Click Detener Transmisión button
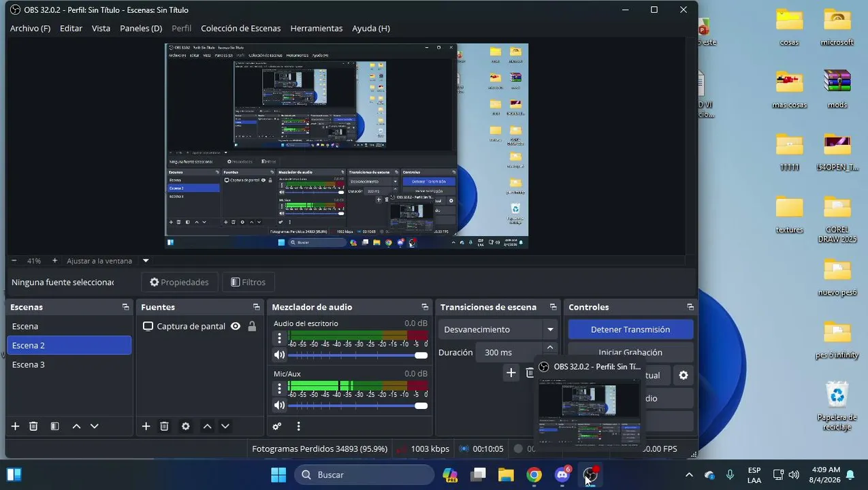The height and width of the screenshot is (490, 868). 630,329
